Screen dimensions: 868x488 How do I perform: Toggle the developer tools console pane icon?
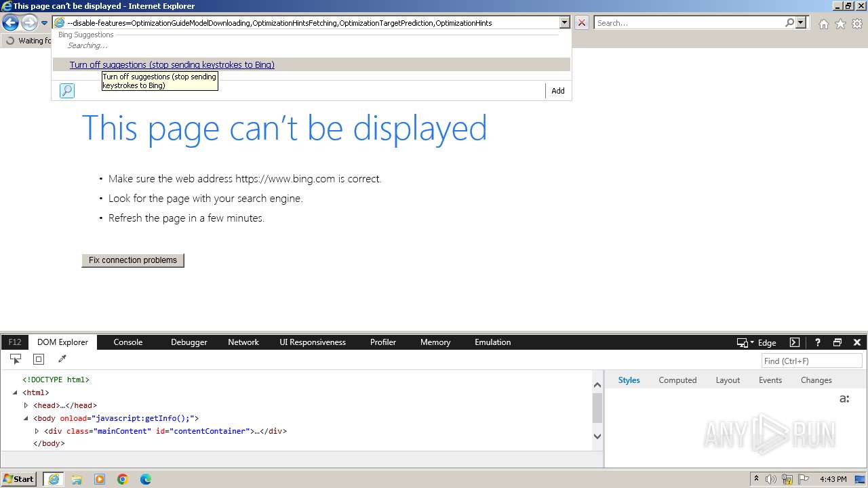[x=795, y=342]
